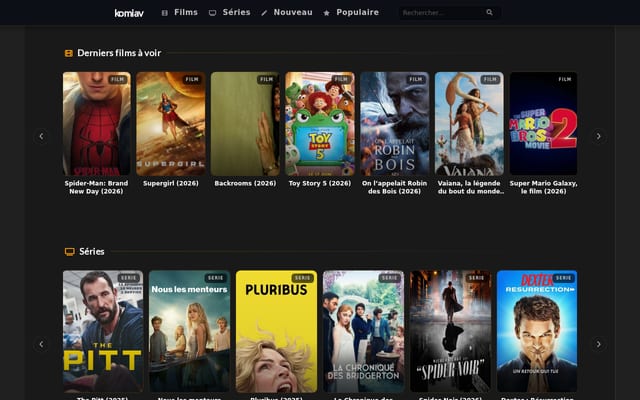The width and height of the screenshot is (640, 400).
Task: Click title Super Mario Galaxy, le film (2026)
Action: pyautogui.click(x=543, y=187)
